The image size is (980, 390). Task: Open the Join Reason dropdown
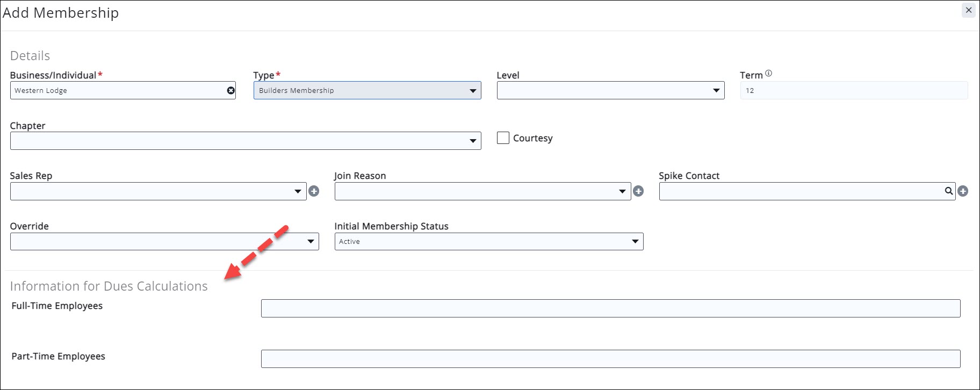point(482,191)
